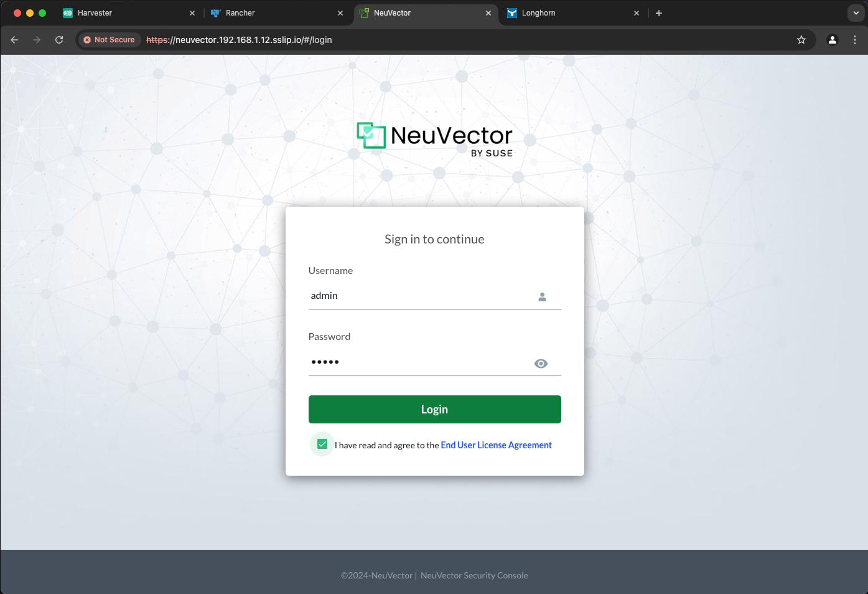Image resolution: width=868 pixels, height=594 pixels.
Task: Close the NeuVector tab
Action: [488, 13]
